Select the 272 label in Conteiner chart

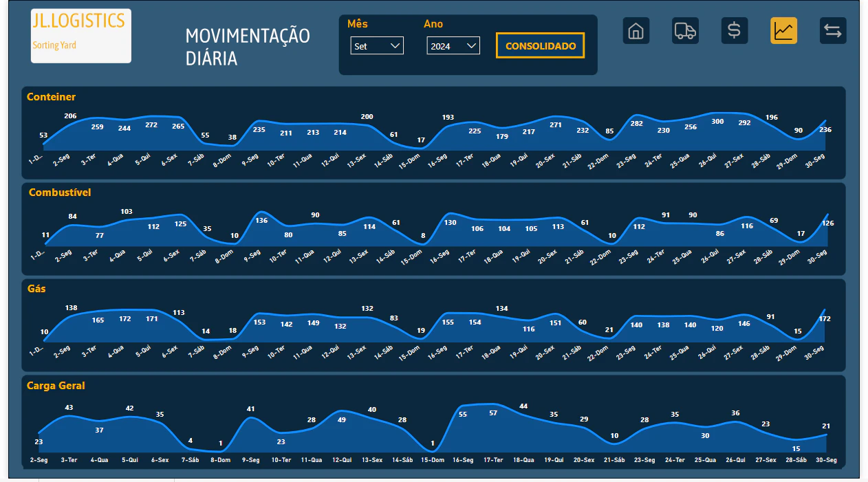pyautogui.click(x=151, y=124)
